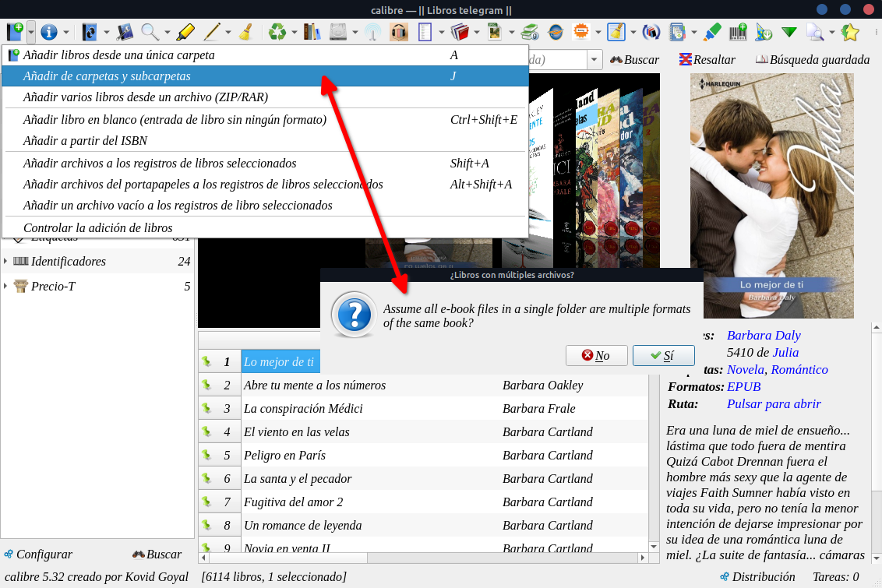
Task: Click the No button in the dialog
Action: click(596, 355)
